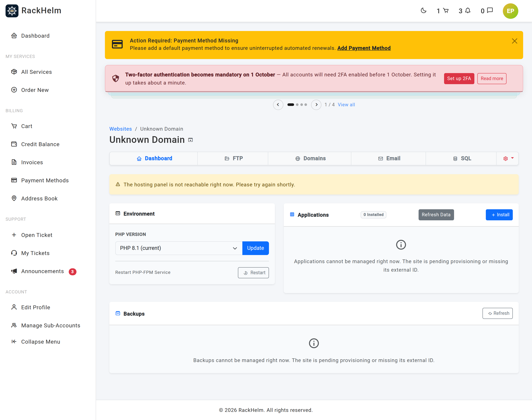Restart the PHP-FPM service
Viewport: 532px width, 420px height.
(x=253, y=273)
